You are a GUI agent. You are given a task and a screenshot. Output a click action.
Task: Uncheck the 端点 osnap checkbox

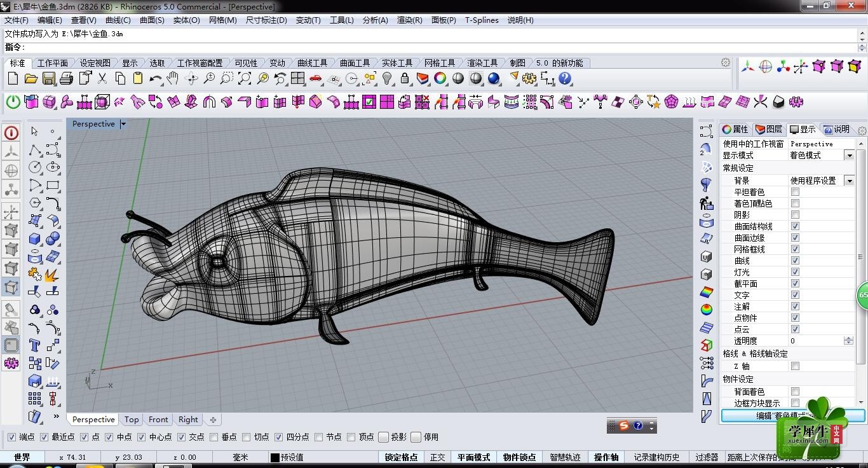(x=11, y=437)
